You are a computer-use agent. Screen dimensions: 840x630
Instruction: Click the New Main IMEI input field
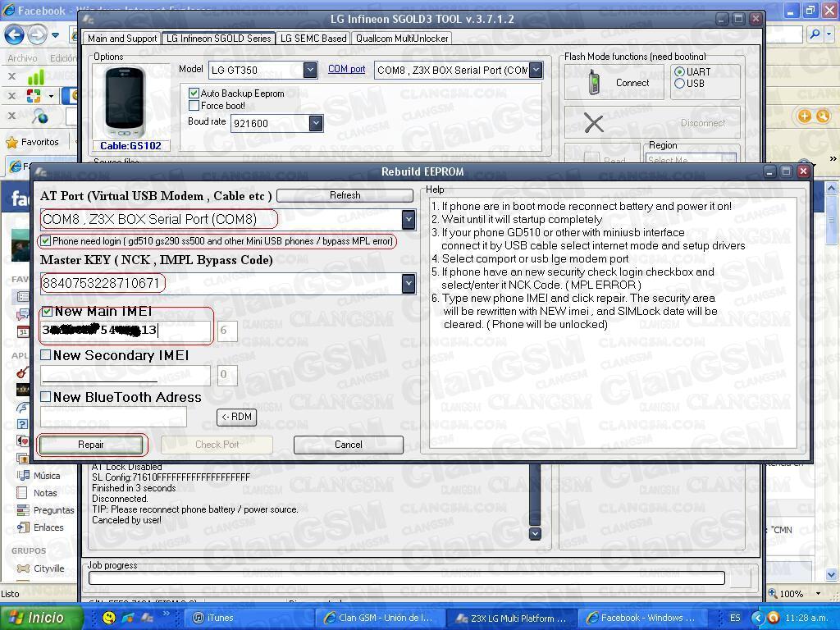(x=126, y=330)
